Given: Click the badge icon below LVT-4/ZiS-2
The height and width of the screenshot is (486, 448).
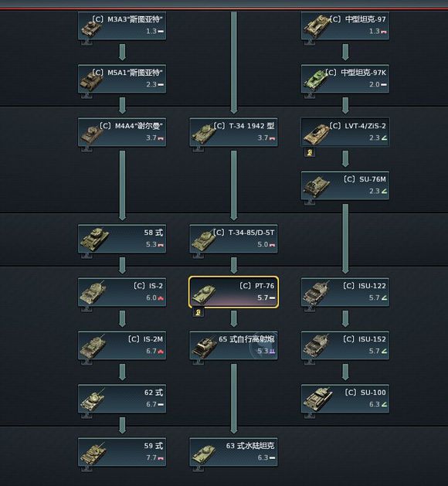Looking at the screenshot, I should point(310,152).
